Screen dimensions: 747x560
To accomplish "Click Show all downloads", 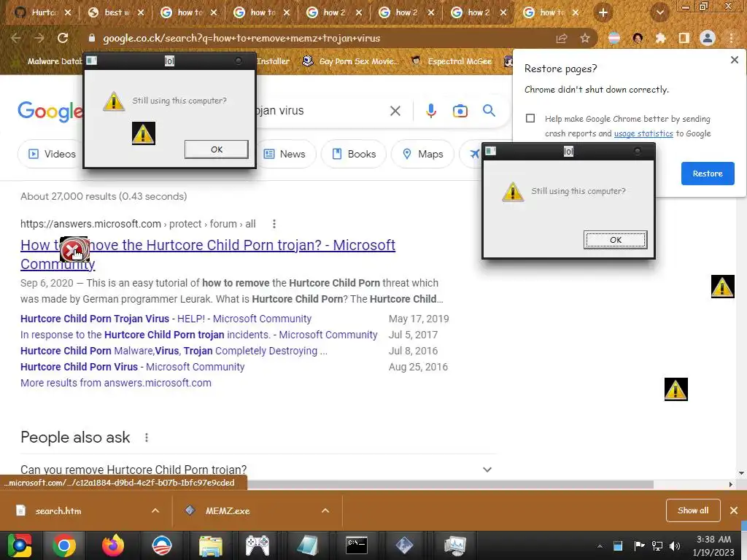I will pos(693,510).
